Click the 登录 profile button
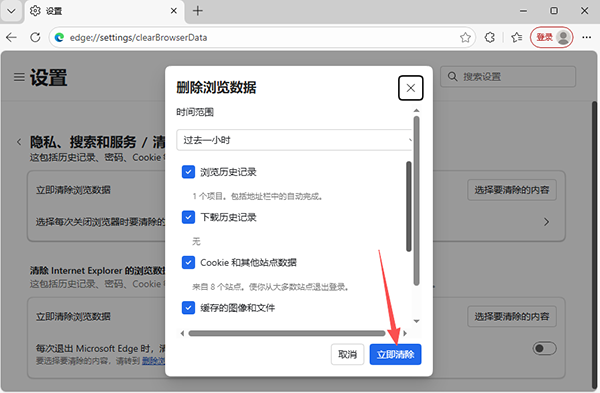This screenshot has height=393, width=600. [x=552, y=38]
